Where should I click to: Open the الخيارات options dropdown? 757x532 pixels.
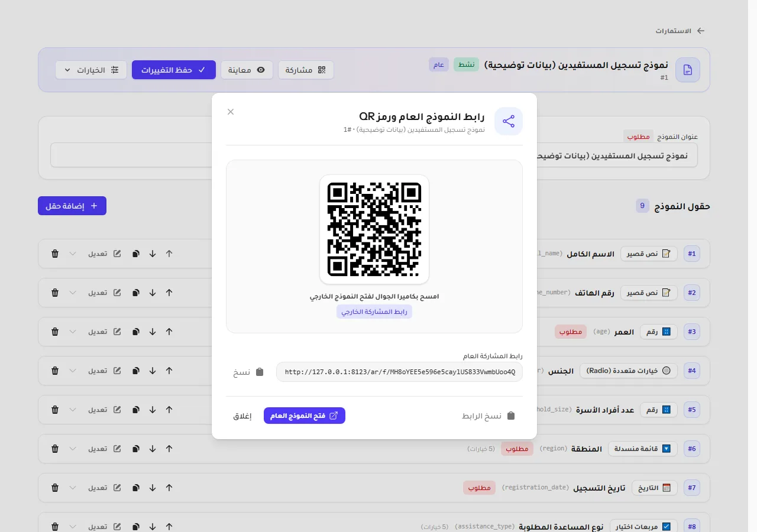[x=91, y=70]
